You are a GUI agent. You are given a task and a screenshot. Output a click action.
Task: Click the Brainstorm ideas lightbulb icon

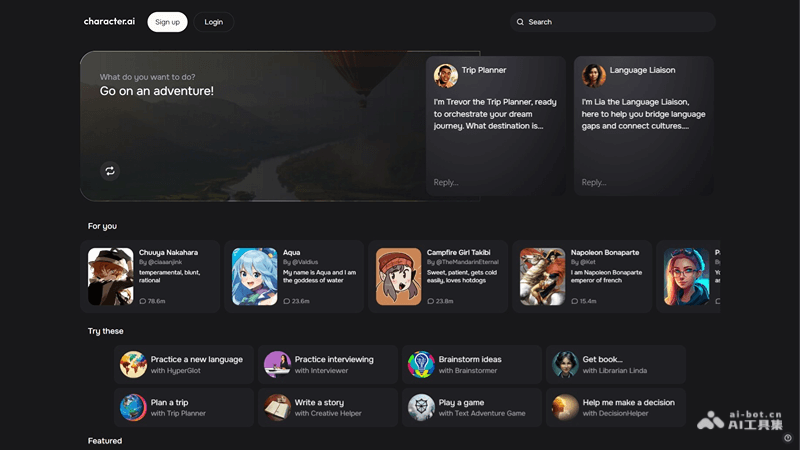421,365
